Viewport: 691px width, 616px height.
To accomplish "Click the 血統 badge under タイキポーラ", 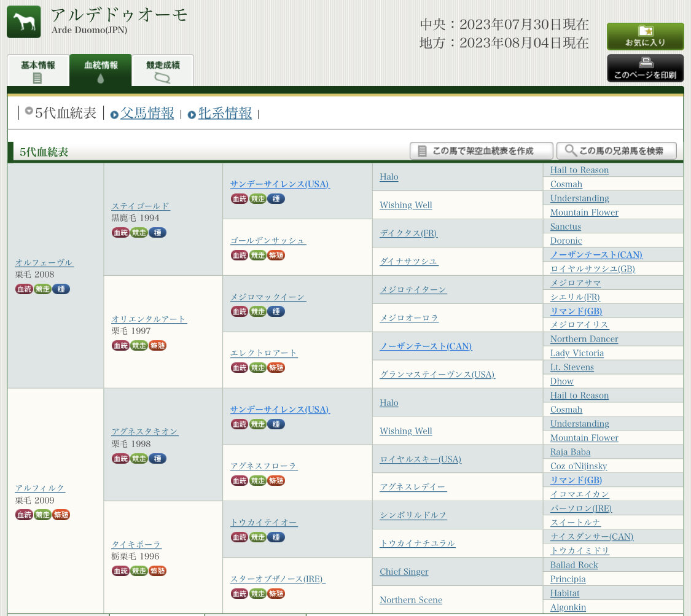I will (x=120, y=571).
